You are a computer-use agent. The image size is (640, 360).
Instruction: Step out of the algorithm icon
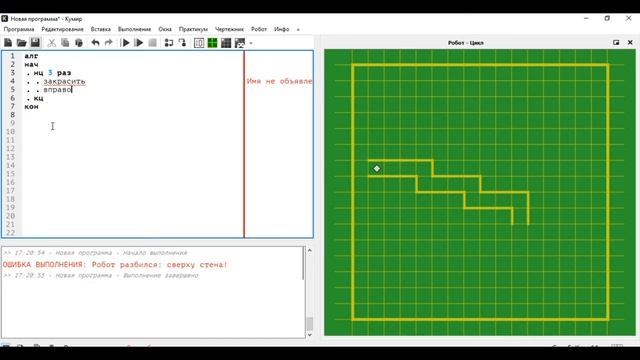(x=182, y=43)
